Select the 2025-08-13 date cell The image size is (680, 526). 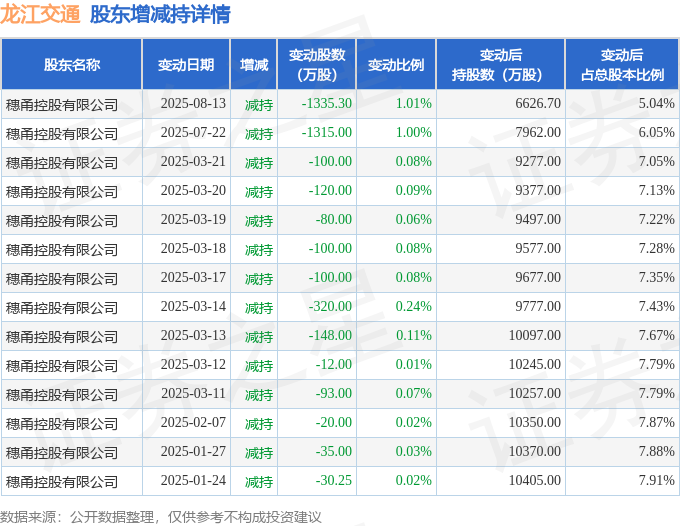coord(193,104)
